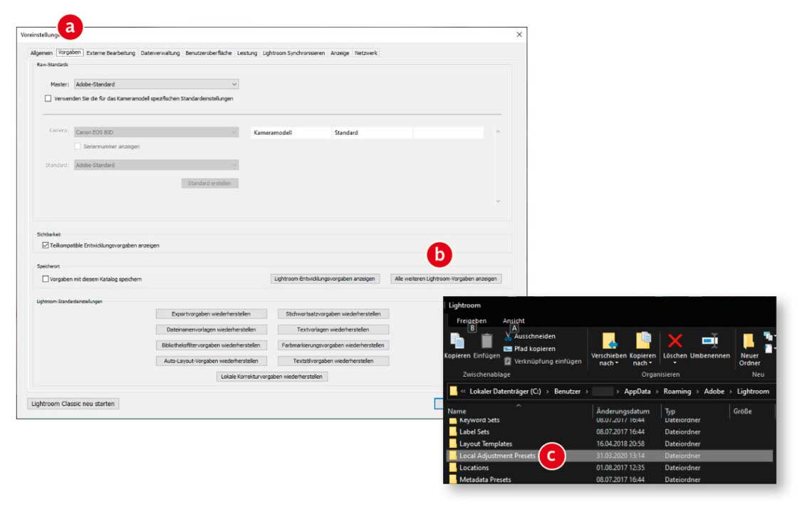Click Bibliotheksfiltervorgaben wiederherstellen
The height and width of the screenshot is (512, 812).
(212, 345)
